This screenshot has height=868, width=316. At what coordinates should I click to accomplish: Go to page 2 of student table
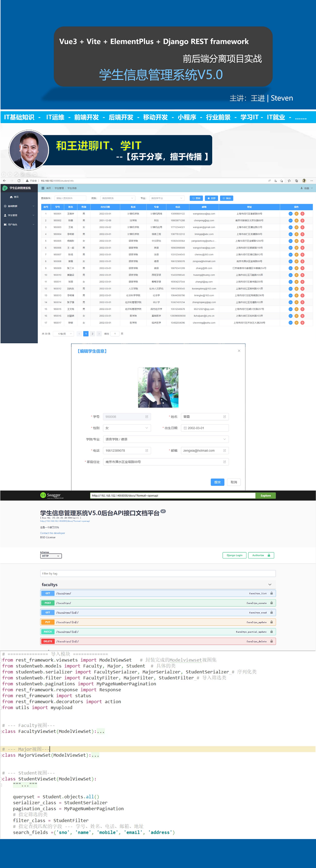click(92, 334)
